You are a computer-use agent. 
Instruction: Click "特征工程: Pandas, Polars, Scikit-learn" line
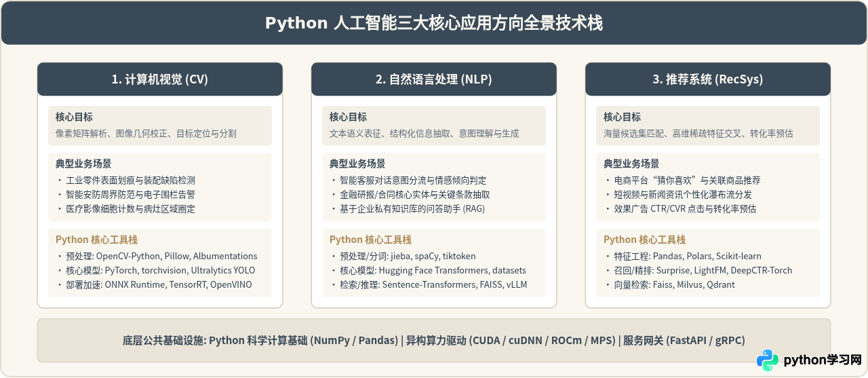[688, 257]
